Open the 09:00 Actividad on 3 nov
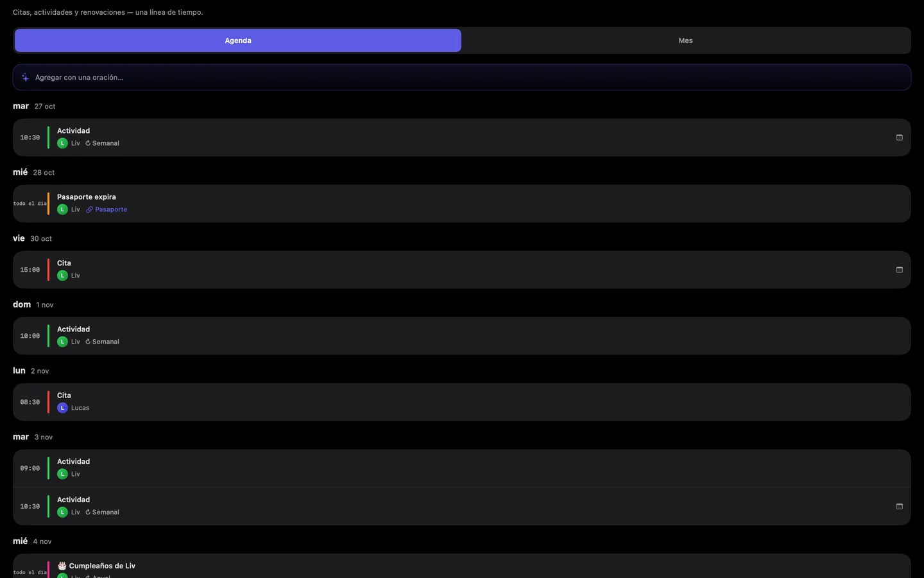Image resolution: width=924 pixels, height=578 pixels. (x=462, y=468)
